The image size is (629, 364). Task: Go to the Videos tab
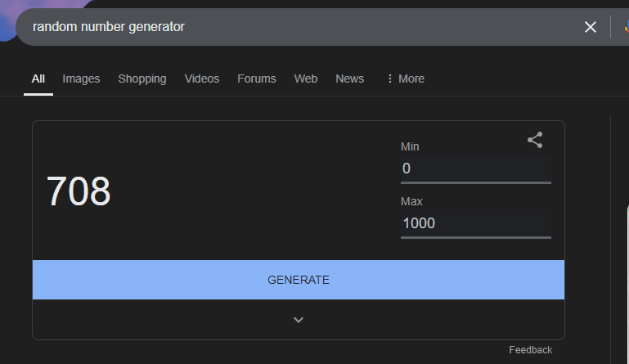[202, 79]
